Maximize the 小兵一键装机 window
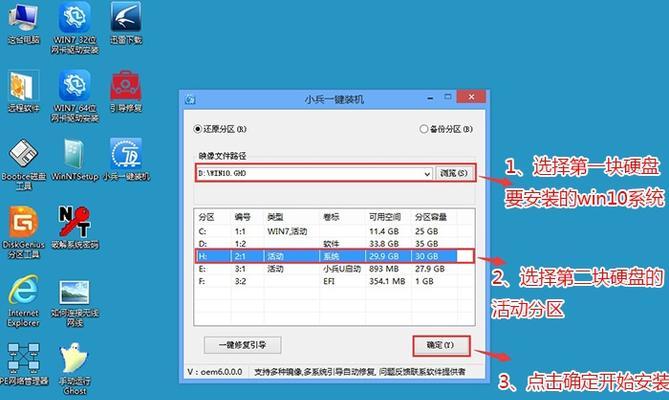This screenshot has height=400, width=669. pyautogui.click(x=448, y=97)
